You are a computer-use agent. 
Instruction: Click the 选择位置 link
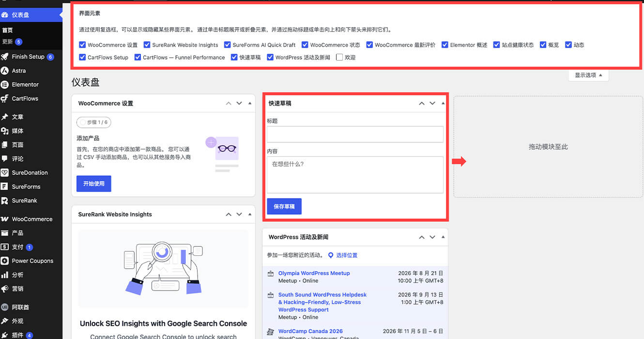coord(347,255)
